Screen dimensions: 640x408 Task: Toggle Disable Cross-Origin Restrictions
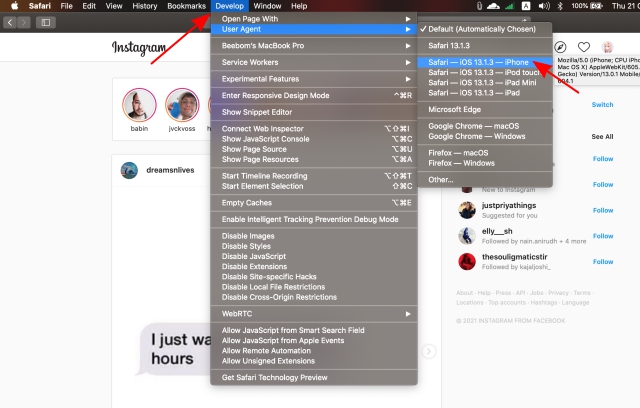(313, 297)
